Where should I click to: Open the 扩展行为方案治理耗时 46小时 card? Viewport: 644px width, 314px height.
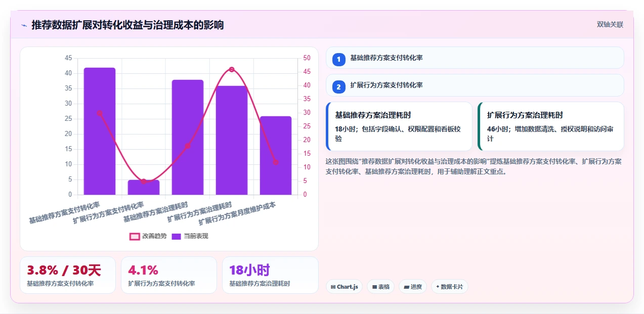click(x=551, y=126)
